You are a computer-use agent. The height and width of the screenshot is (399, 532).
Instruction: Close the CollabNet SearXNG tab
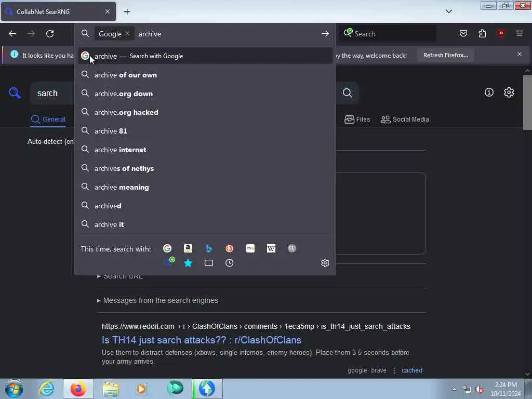pos(107,11)
